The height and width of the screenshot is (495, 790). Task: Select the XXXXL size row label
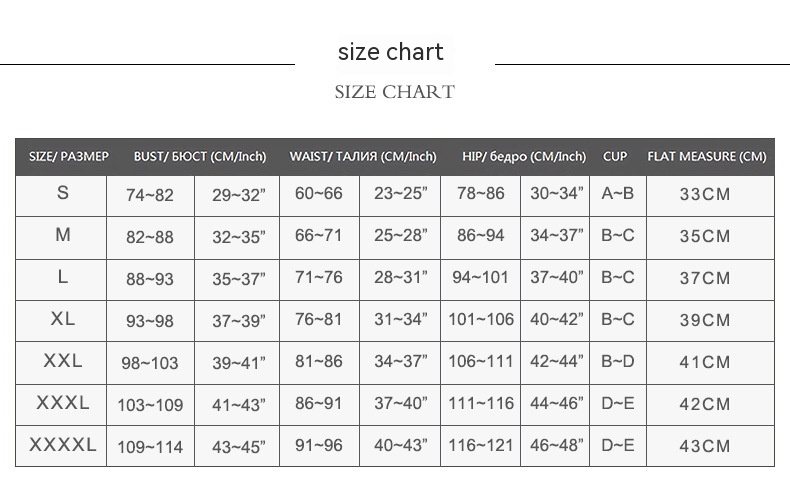tap(62, 445)
